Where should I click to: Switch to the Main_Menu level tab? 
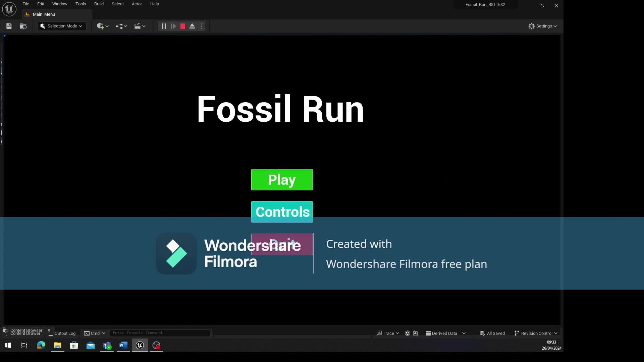point(44,14)
